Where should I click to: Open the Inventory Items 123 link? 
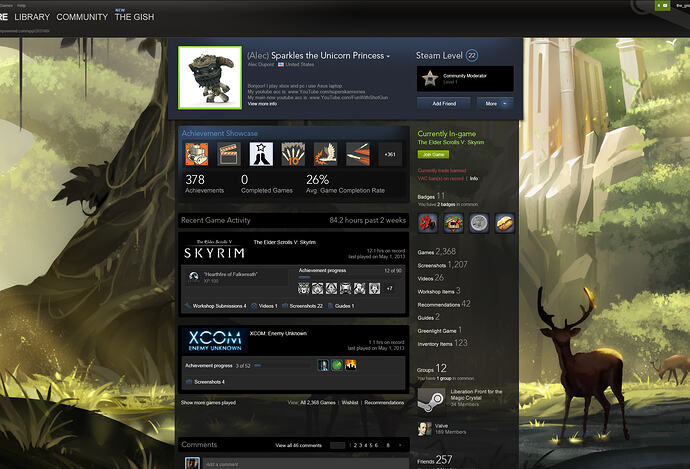(x=442, y=343)
